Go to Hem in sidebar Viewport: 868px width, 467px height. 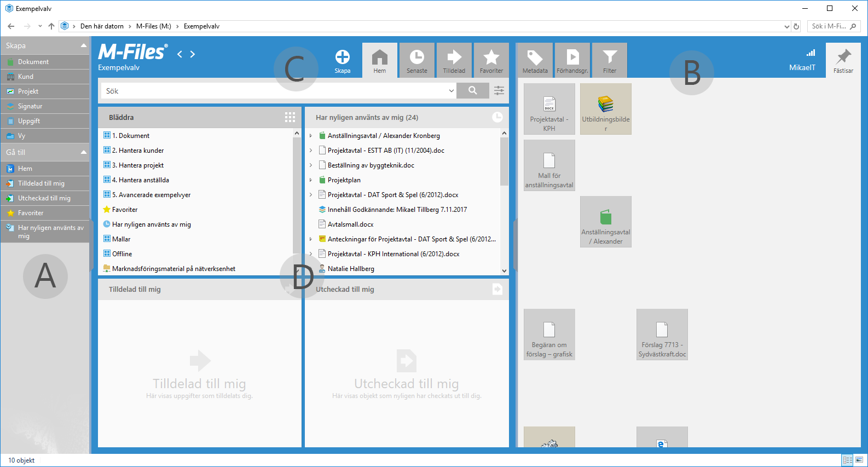tap(45, 169)
